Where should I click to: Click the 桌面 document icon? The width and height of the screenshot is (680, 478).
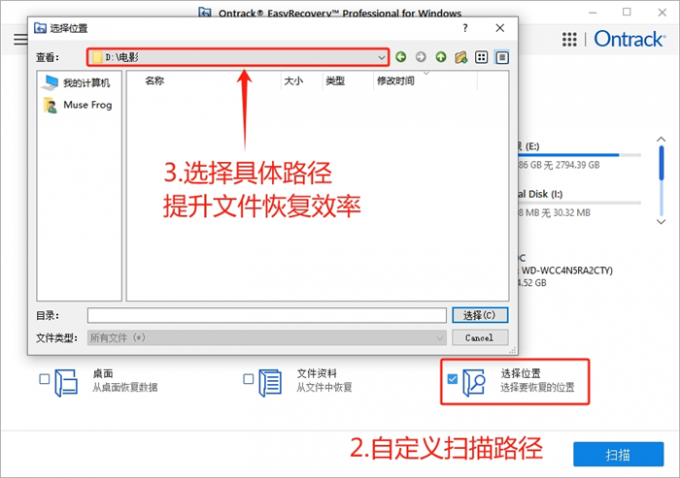point(66,383)
